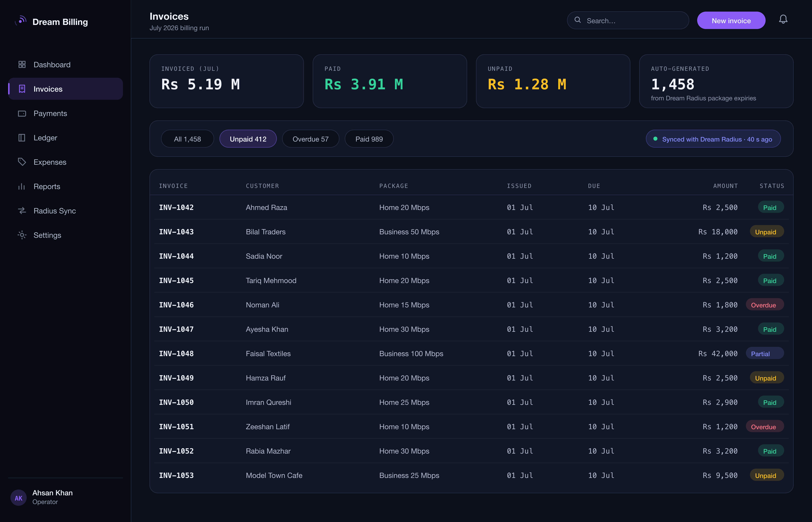Open the Dashboard grid icon
Image resolution: width=812 pixels, height=522 pixels.
click(x=22, y=64)
